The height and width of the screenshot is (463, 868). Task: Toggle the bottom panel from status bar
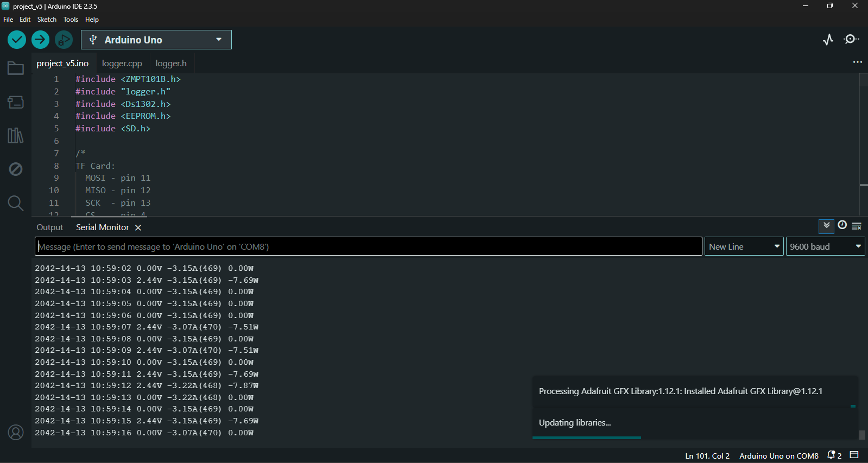click(854, 455)
